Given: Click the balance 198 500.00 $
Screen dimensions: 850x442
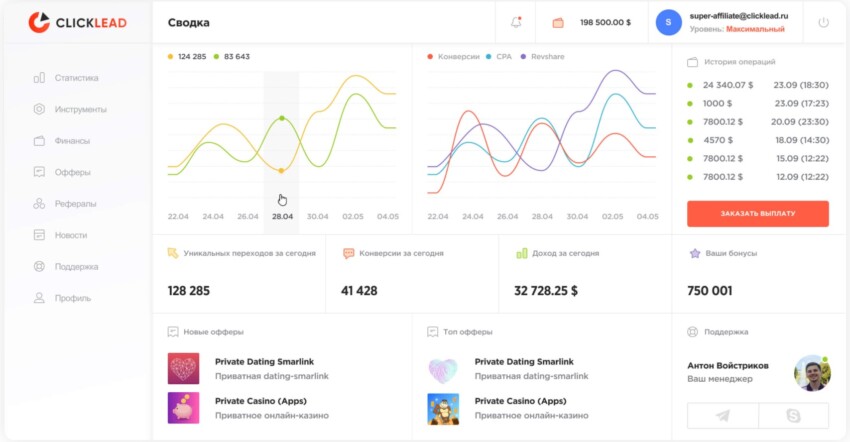Looking at the screenshot, I should [605, 23].
